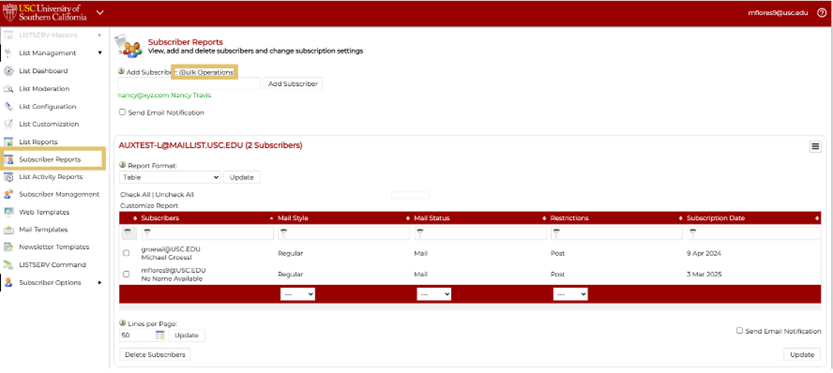Viewport: 833px width, 373px height.
Task: Click the List Moderation magnifier icon
Action: point(8,89)
